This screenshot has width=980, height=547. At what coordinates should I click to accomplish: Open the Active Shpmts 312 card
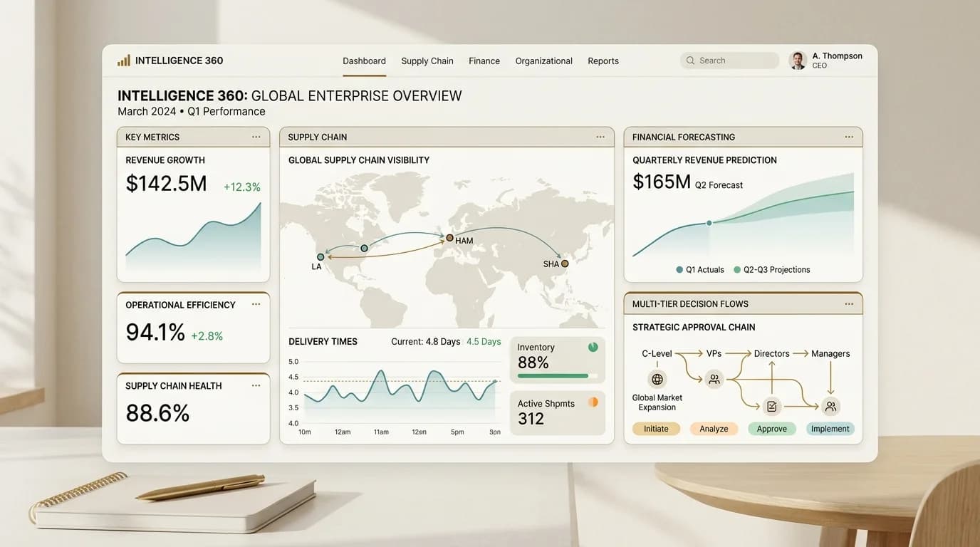point(558,413)
